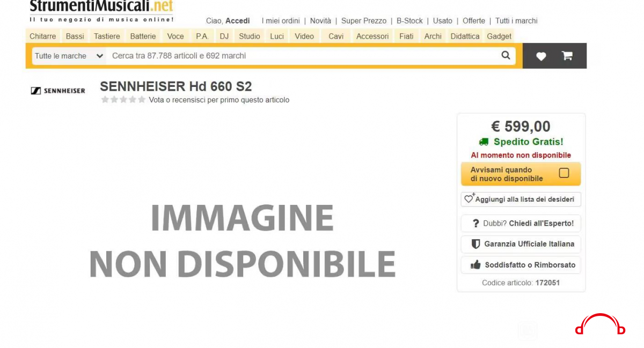Click the product title SENNHEISER Hd 660 S2
Image resolution: width=644 pixels, height=348 pixels.
175,86
